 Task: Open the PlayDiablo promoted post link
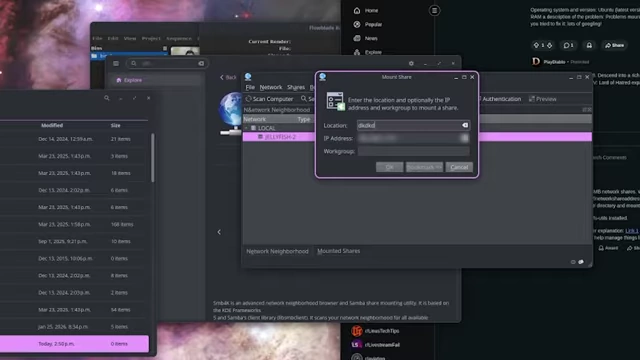(x=554, y=62)
